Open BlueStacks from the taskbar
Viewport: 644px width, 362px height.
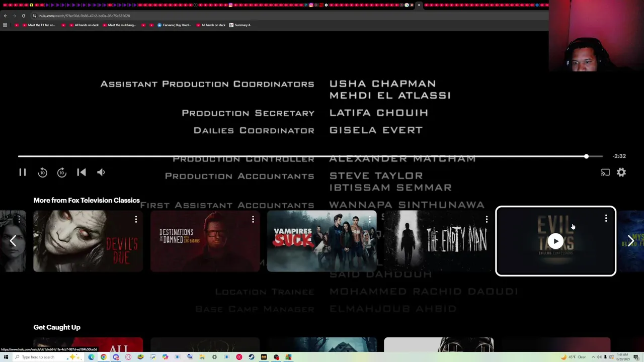pos(140,357)
